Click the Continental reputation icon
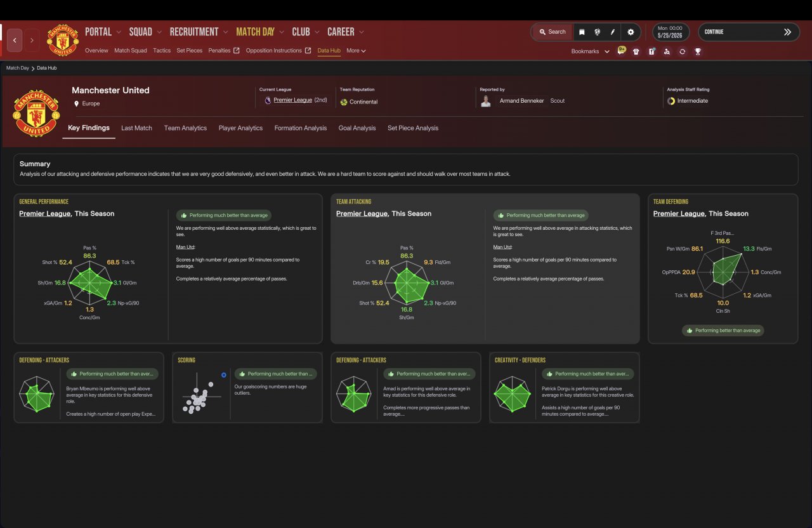Screen dimensions: 812x528 [344, 102]
